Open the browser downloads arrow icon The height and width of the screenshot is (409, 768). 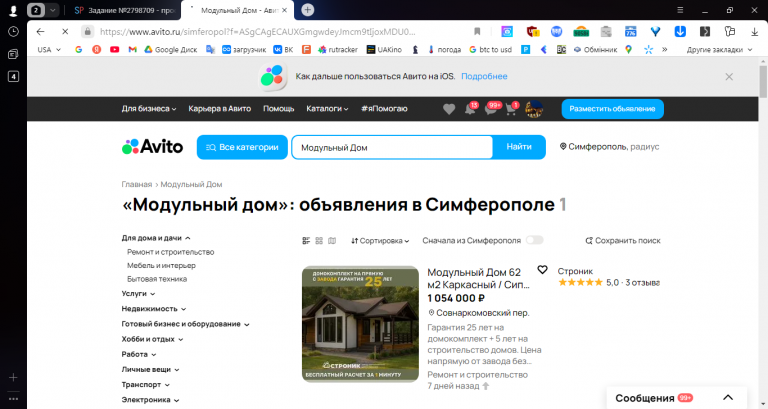(x=754, y=32)
